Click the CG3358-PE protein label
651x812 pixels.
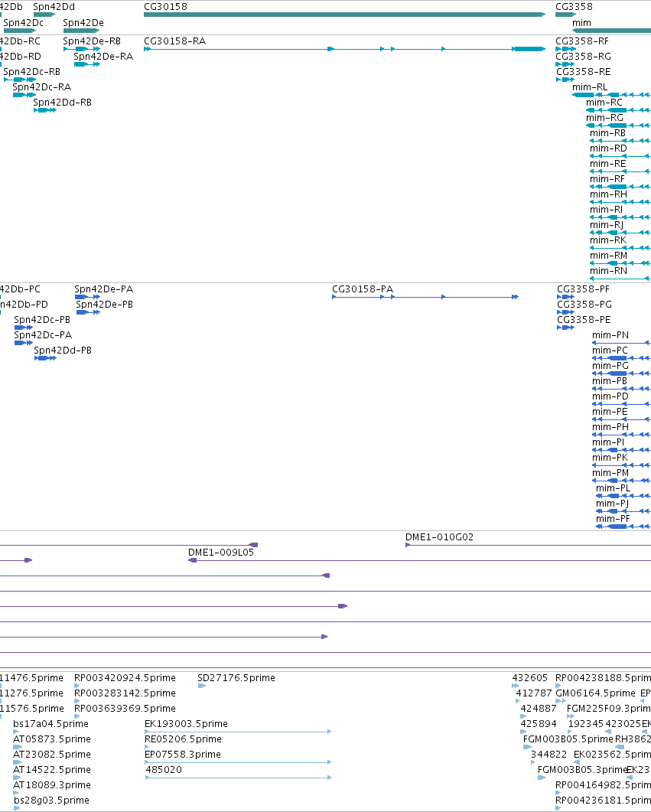pos(584,319)
